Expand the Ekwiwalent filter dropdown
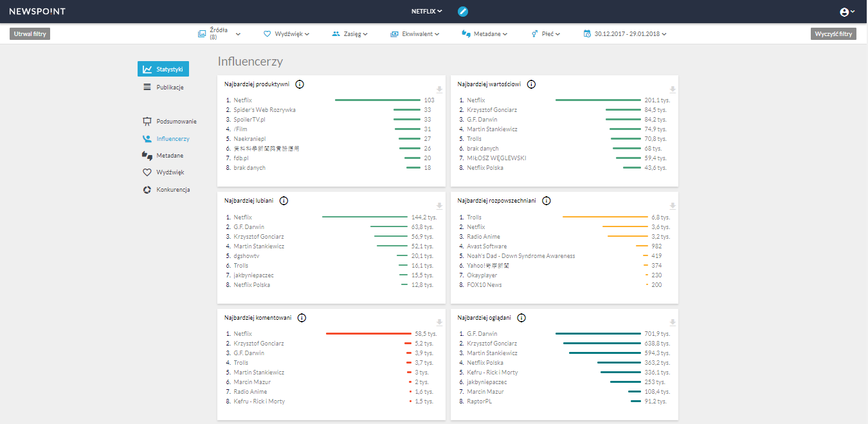The width and height of the screenshot is (868, 424). [415, 34]
